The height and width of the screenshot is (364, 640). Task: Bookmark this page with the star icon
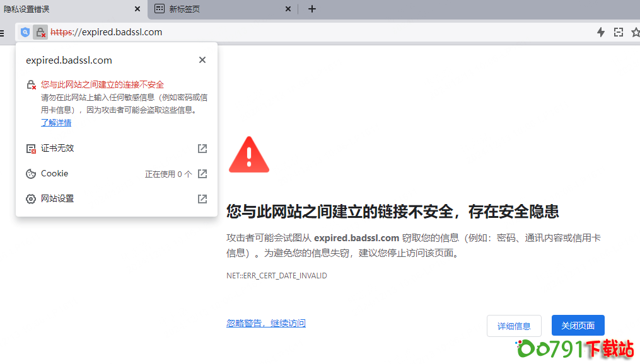point(635,32)
